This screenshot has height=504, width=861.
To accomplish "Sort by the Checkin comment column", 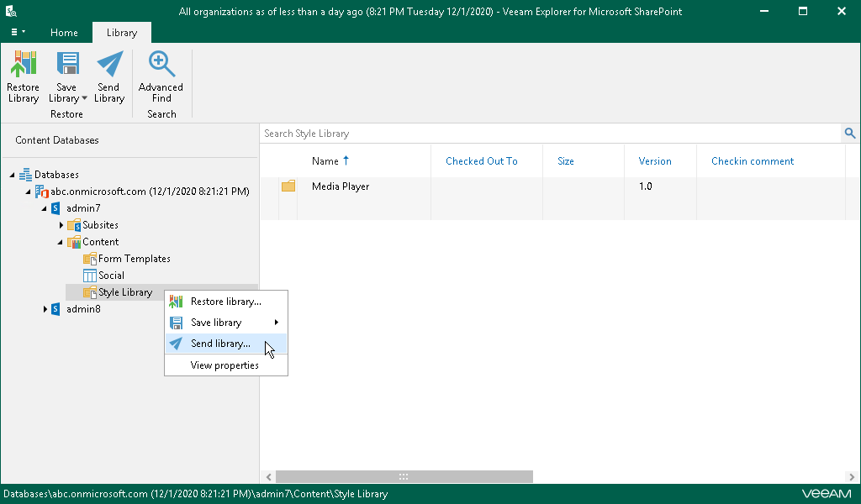I will coord(753,161).
